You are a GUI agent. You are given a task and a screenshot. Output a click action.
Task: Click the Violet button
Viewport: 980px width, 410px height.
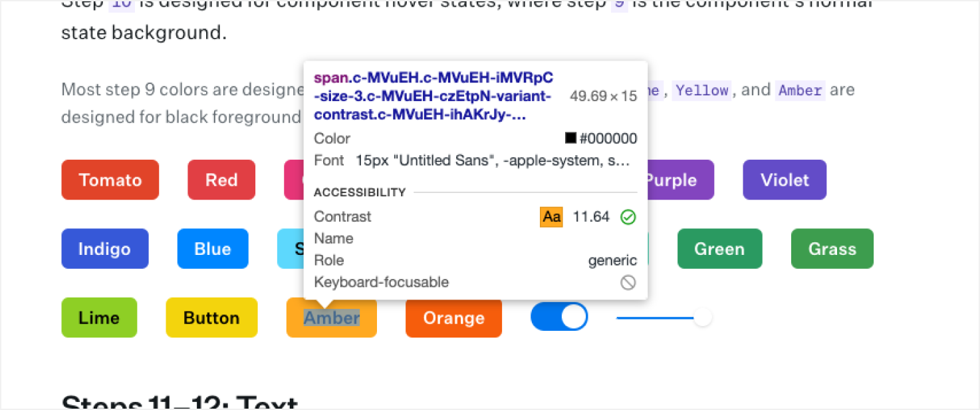pyautogui.click(x=785, y=180)
